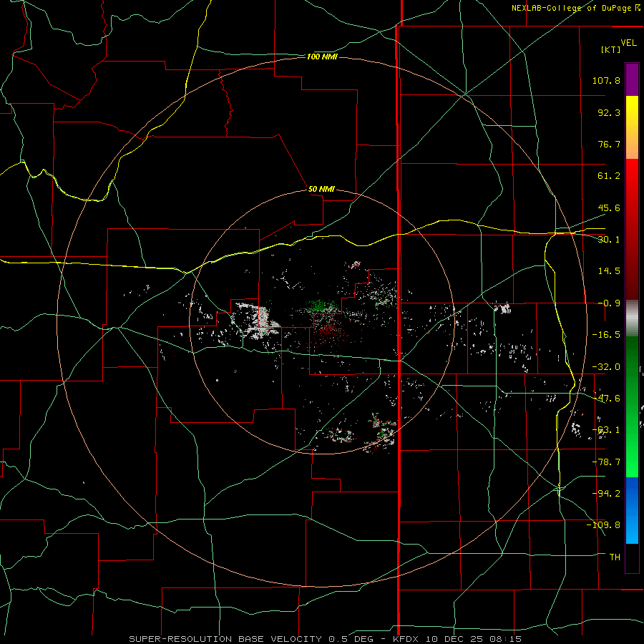The image size is (644, 644).
Task: Click the -78.7 velocity scale value
Action: click(x=606, y=462)
